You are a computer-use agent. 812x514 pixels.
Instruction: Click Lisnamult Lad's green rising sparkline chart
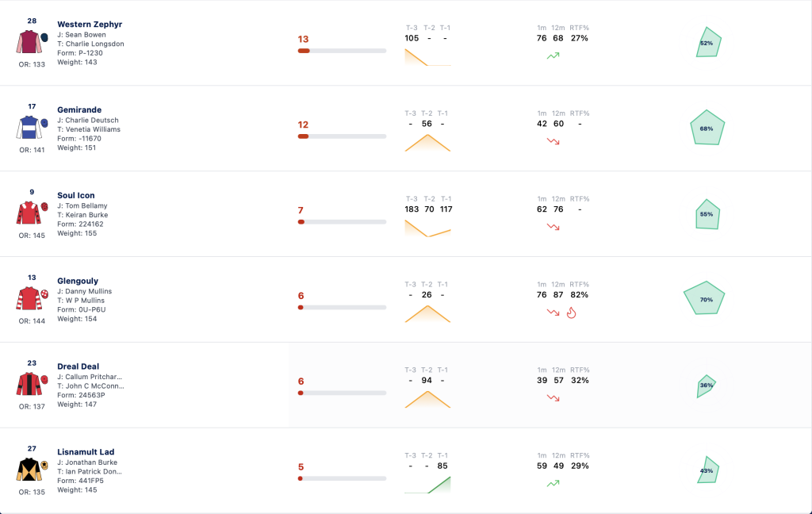coord(427,485)
